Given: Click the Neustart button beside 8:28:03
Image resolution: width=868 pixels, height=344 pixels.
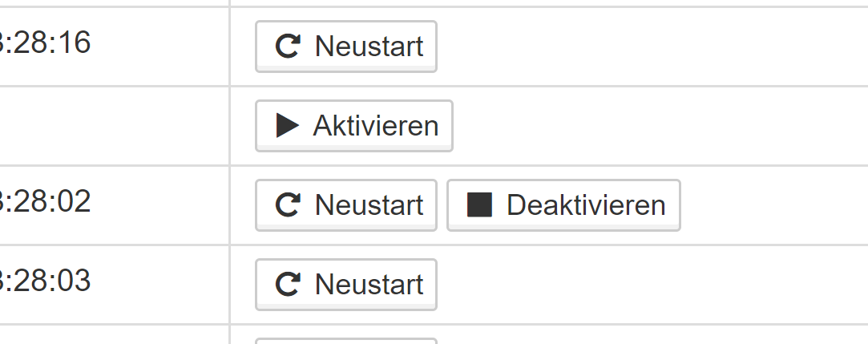Looking at the screenshot, I should point(346,284).
